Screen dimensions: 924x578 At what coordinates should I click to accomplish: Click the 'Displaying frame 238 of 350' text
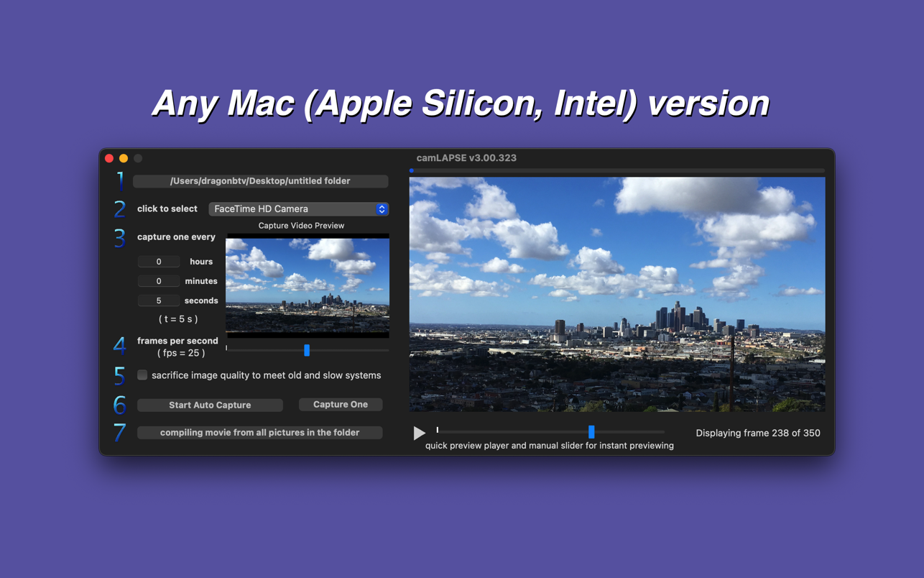[x=758, y=433]
